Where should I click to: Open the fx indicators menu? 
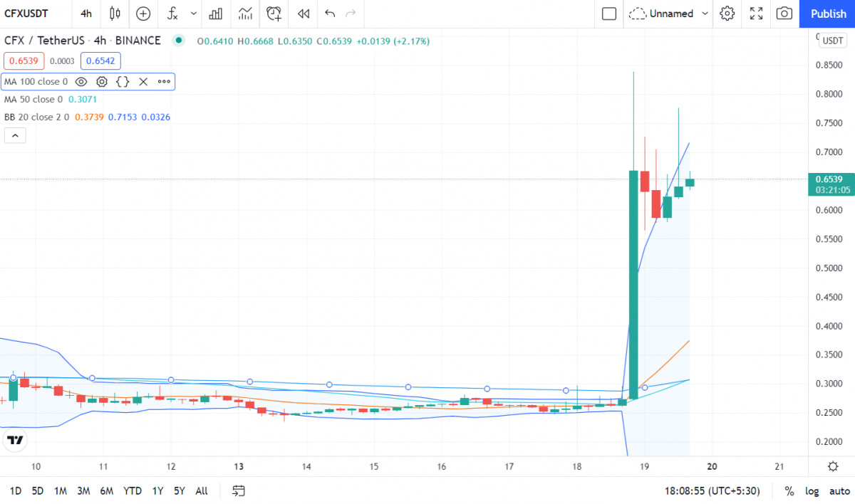(x=172, y=14)
